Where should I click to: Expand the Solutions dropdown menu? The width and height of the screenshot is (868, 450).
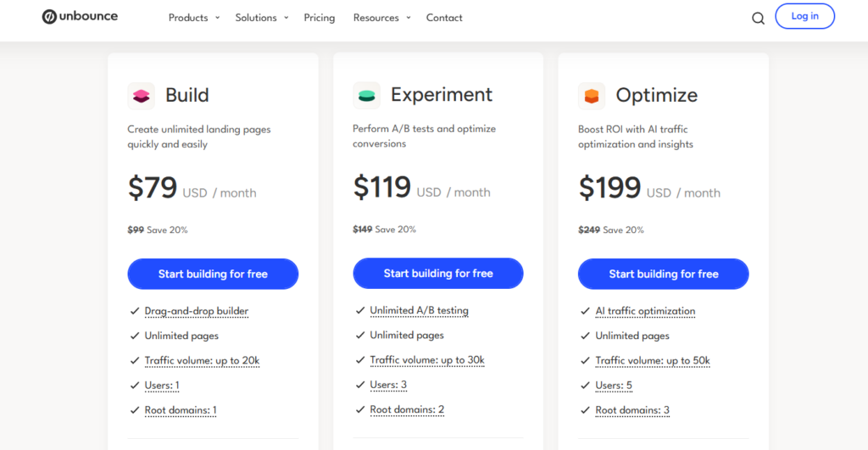261,18
